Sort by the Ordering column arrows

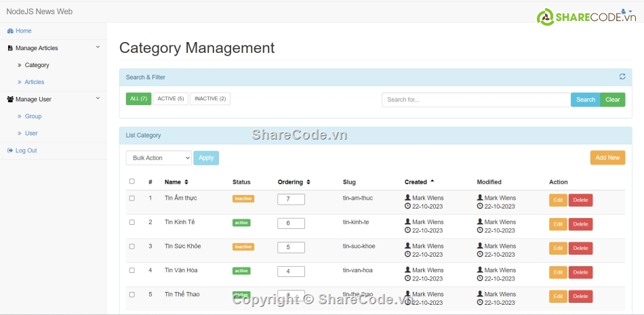pos(308,182)
